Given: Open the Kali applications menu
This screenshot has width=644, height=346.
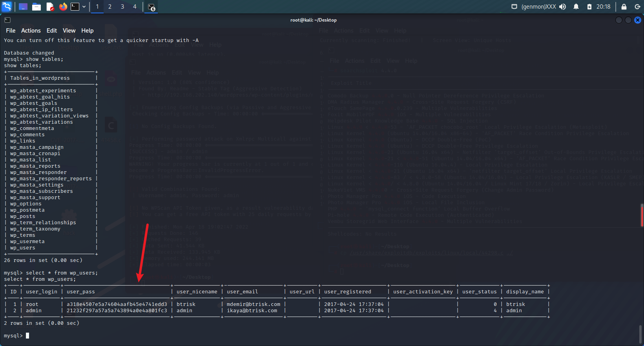Looking at the screenshot, I should 7,7.
